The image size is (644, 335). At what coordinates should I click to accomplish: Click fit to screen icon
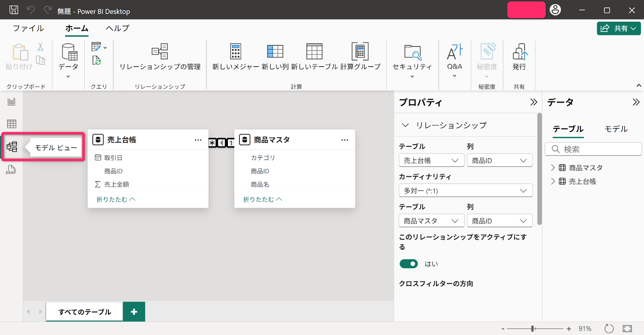627,329
